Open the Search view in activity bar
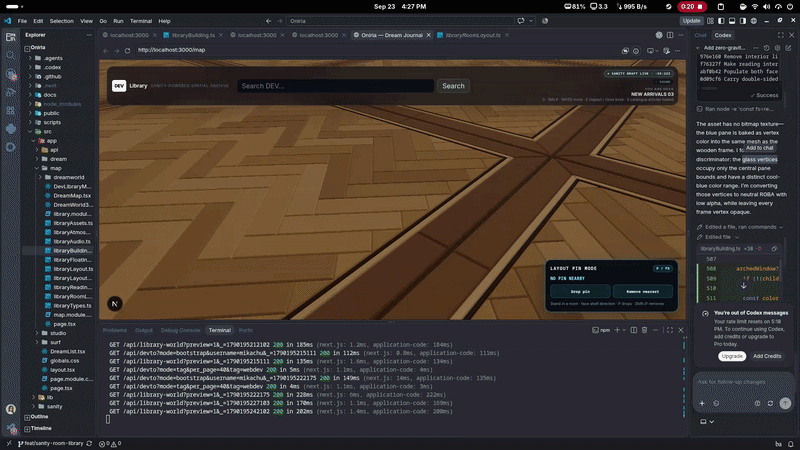 [x=10, y=55]
